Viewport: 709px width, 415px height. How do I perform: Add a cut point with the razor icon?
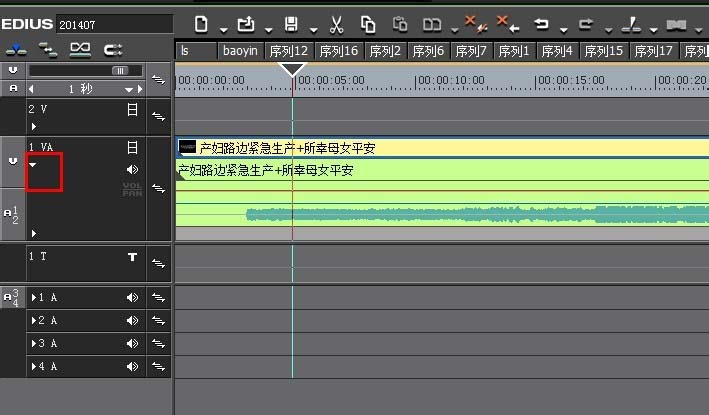pos(631,24)
